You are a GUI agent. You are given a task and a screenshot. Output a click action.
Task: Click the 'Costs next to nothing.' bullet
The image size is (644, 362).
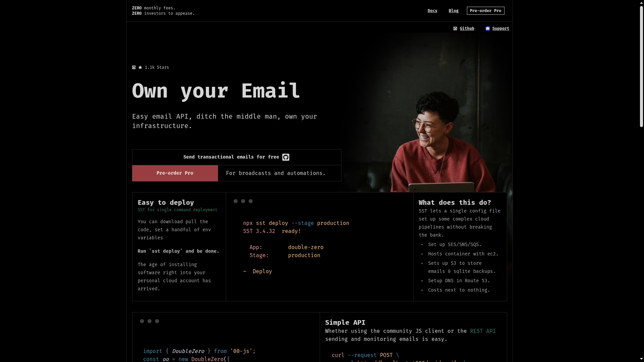point(459,290)
